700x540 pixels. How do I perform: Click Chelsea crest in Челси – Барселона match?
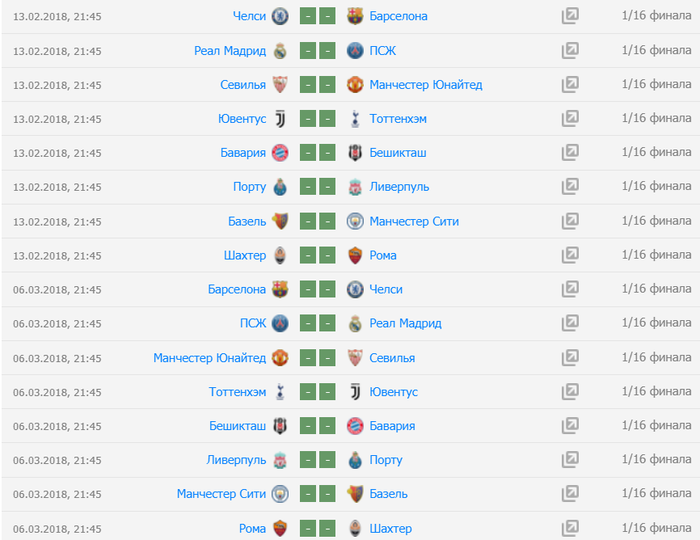pos(280,16)
